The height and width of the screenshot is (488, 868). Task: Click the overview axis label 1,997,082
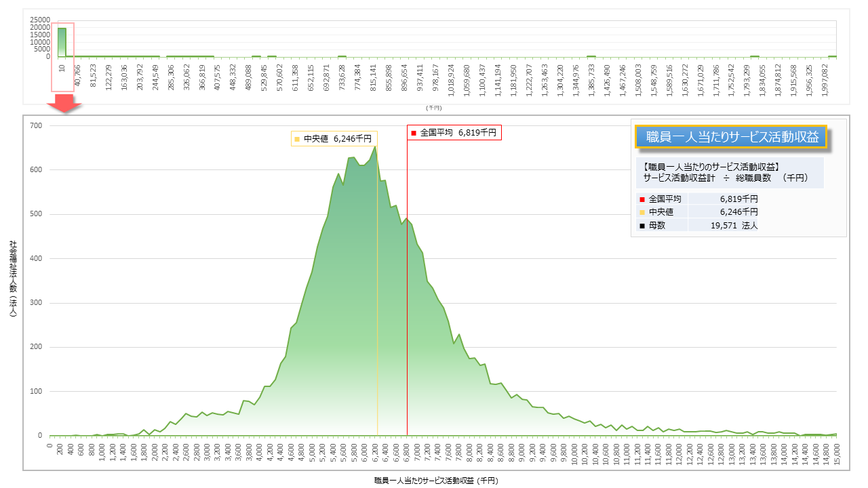[x=825, y=80]
